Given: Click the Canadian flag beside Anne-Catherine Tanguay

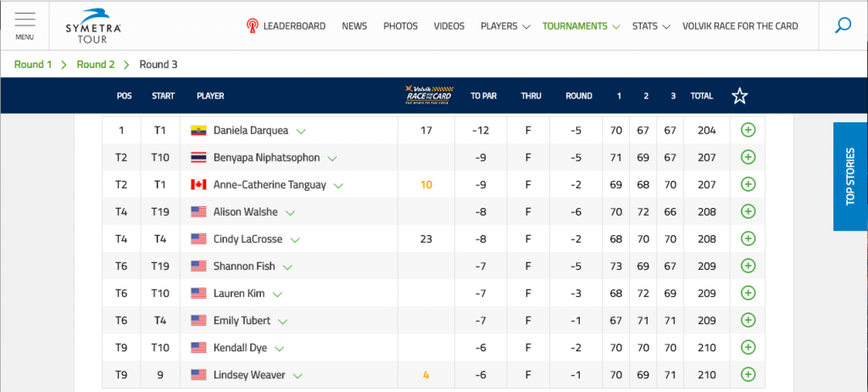Looking at the screenshot, I should tap(198, 185).
